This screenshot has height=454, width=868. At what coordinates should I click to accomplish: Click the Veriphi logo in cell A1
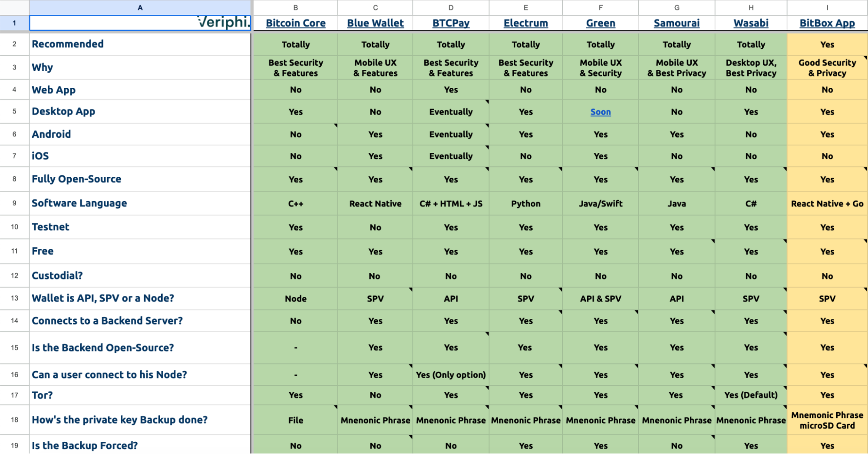click(224, 22)
